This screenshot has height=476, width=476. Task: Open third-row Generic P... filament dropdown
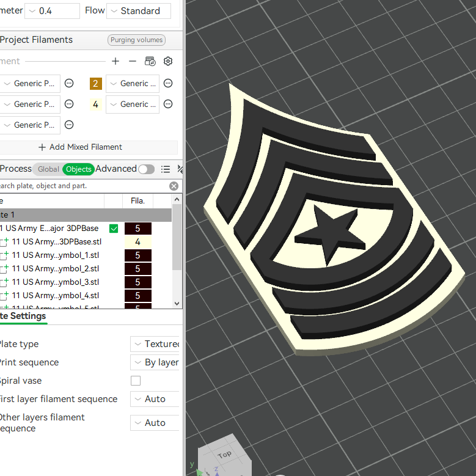30,125
